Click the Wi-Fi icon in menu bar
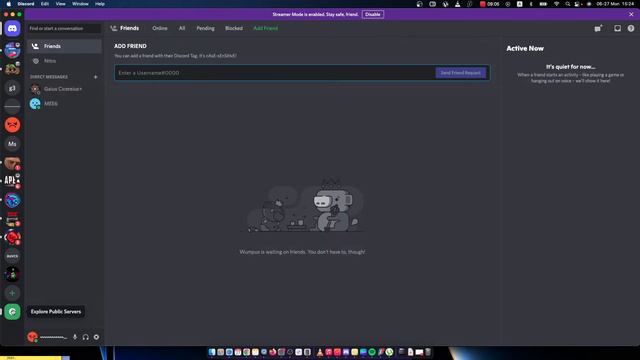The image size is (640, 360). click(x=556, y=4)
